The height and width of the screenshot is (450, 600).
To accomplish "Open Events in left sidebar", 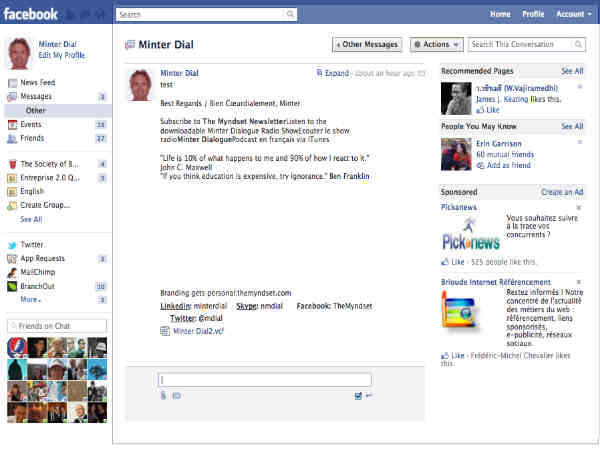I will pyautogui.click(x=31, y=124).
